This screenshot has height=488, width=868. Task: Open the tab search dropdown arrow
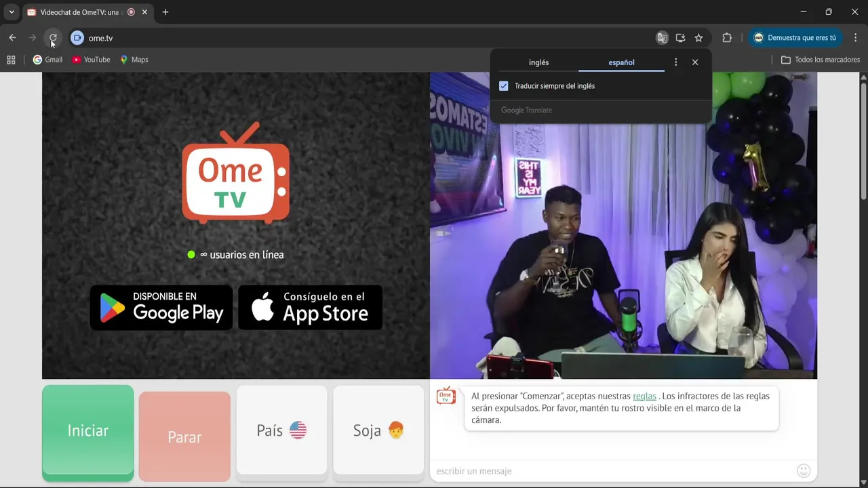click(12, 12)
